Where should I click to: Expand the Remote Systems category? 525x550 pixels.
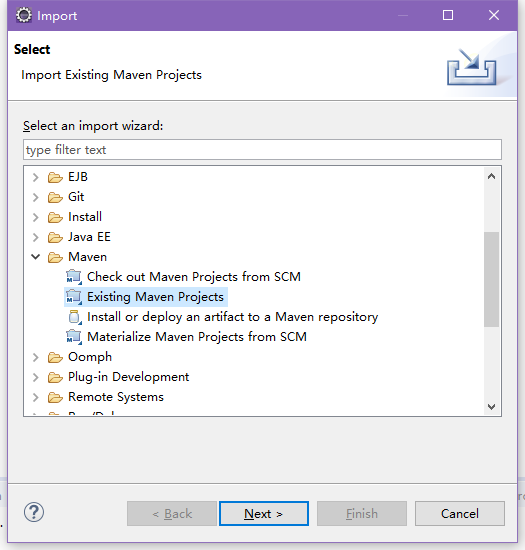point(35,397)
